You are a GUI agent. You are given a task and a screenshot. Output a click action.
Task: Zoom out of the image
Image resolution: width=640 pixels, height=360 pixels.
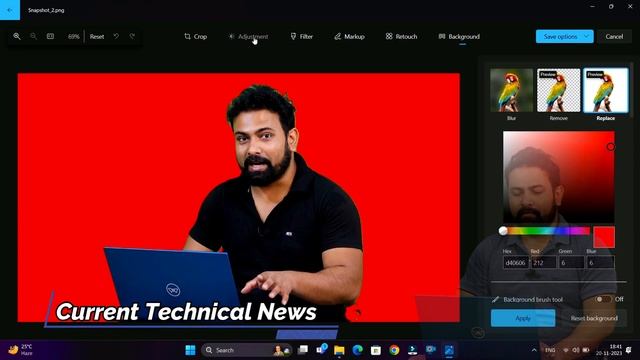coord(33,36)
